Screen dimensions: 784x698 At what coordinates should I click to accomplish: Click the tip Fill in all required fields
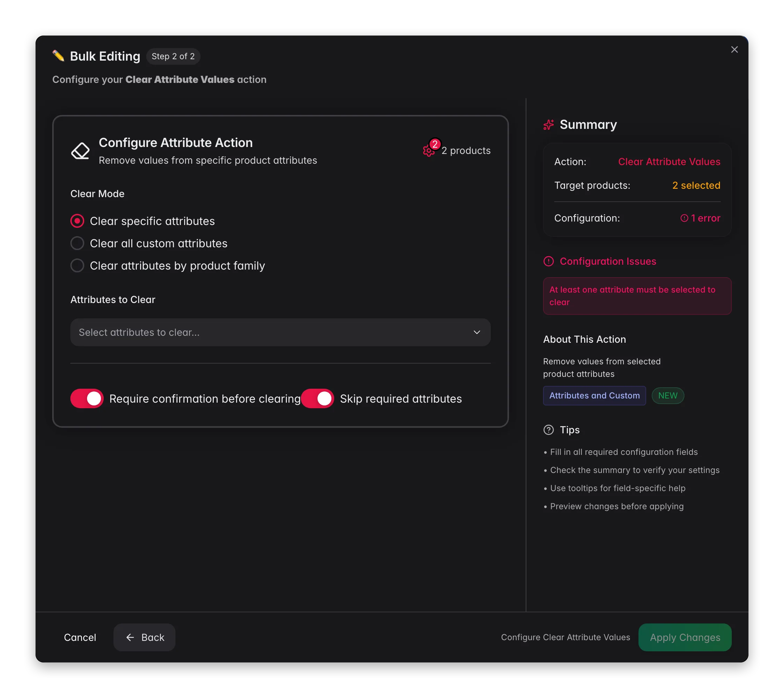[621, 452]
